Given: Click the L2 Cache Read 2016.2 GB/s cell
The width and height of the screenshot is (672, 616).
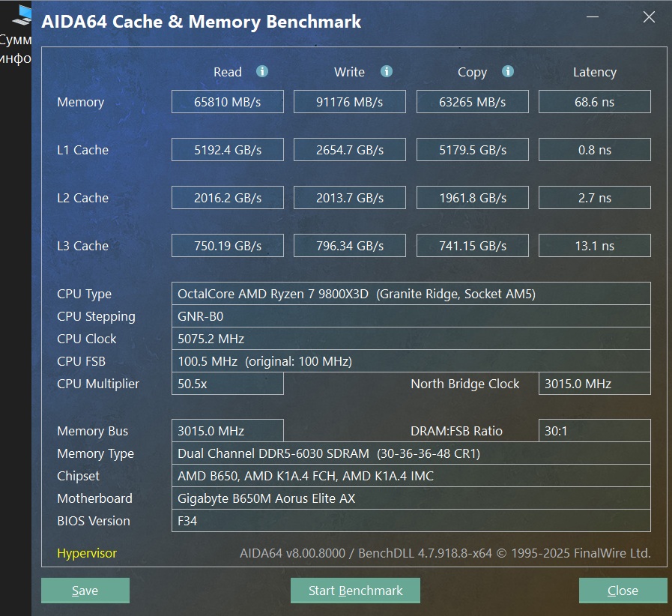Looking at the screenshot, I should (228, 198).
